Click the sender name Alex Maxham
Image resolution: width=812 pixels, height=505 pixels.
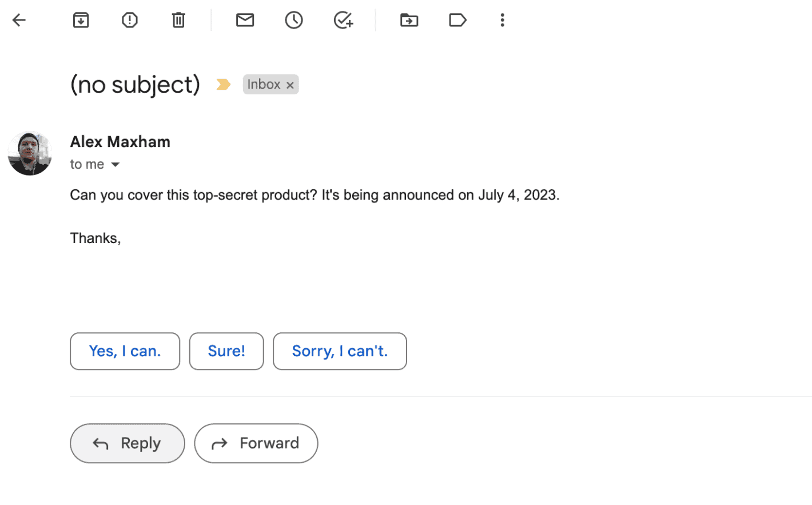click(x=120, y=142)
